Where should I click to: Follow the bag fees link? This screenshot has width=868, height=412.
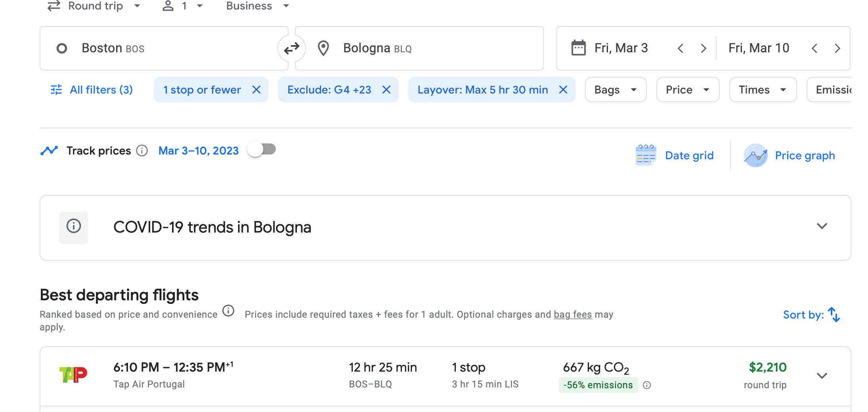point(572,315)
